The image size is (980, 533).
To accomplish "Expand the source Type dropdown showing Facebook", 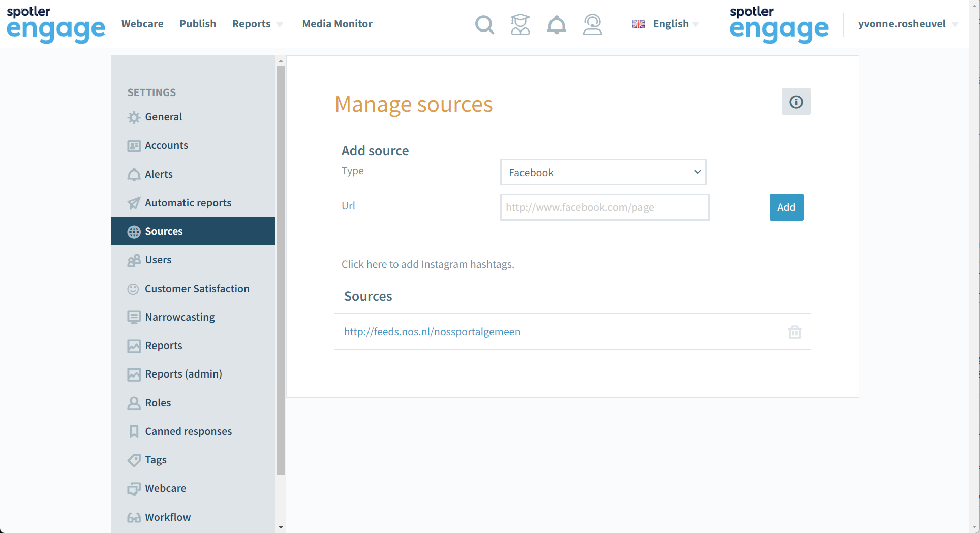I will coord(603,172).
